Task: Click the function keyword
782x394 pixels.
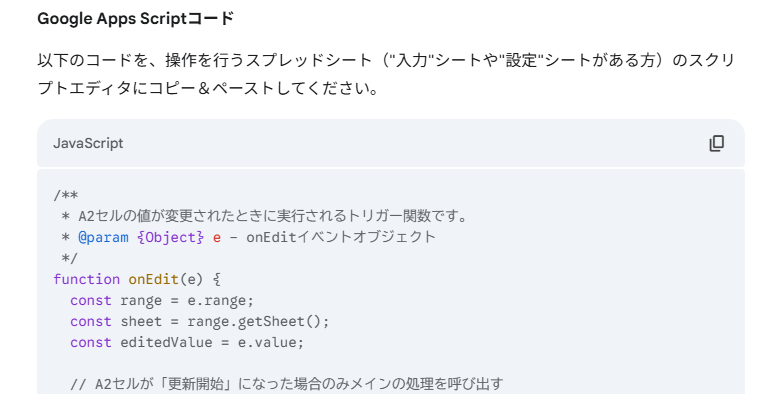Action: [87, 279]
